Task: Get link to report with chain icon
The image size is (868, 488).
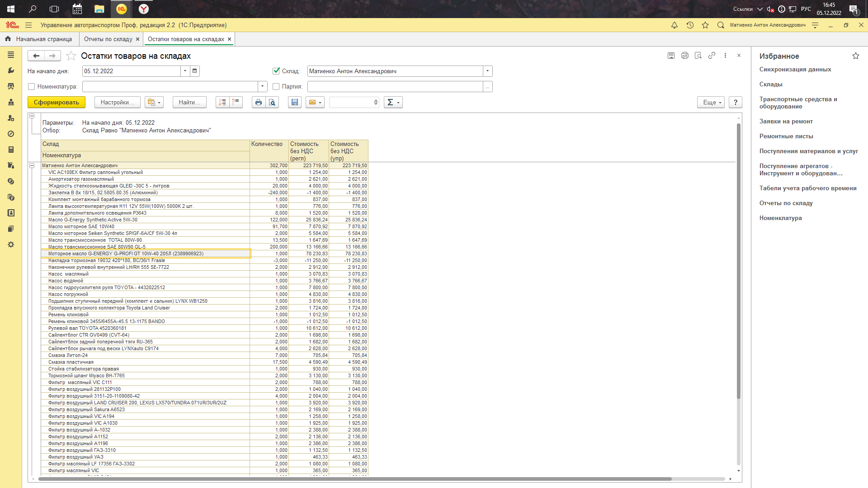Action: point(712,55)
